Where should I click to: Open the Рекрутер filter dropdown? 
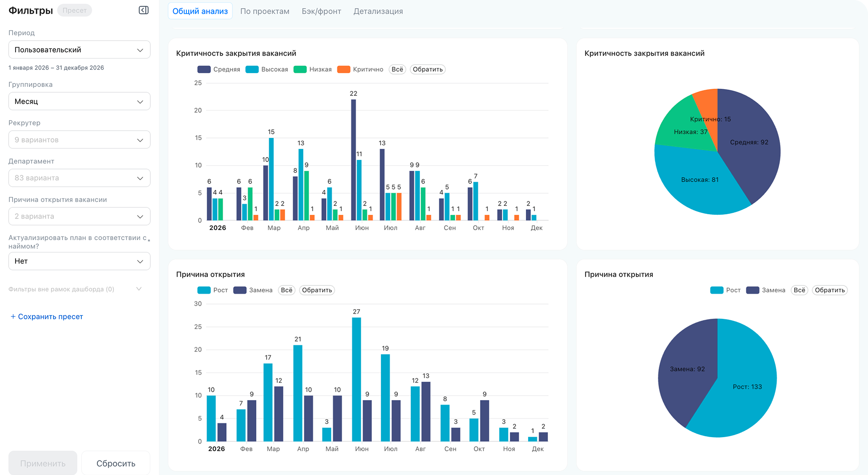point(79,140)
